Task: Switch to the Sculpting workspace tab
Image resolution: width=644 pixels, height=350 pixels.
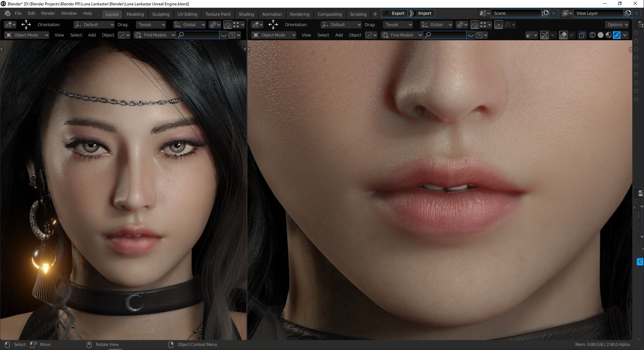Action: coord(161,14)
